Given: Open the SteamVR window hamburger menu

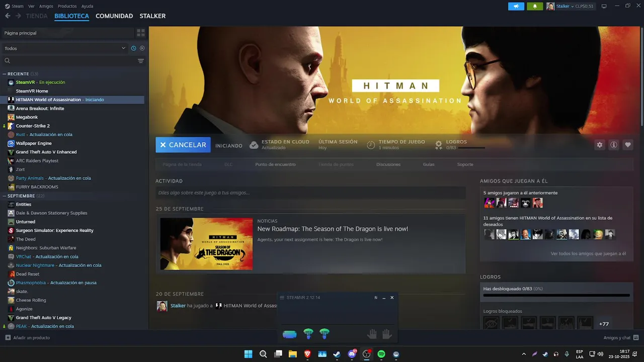Looking at the screenshot, I should click(282, 298).
